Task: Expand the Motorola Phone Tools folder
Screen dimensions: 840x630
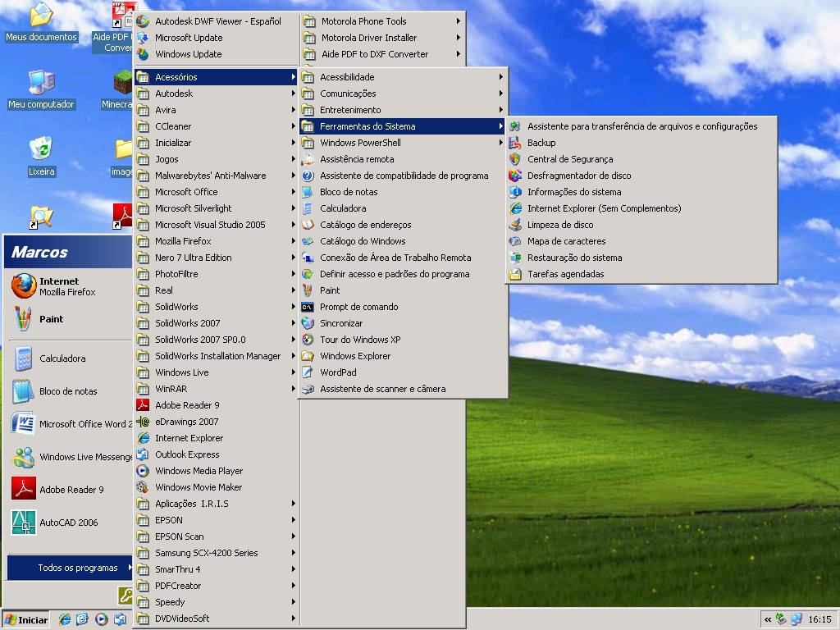Action: [382, 21]
